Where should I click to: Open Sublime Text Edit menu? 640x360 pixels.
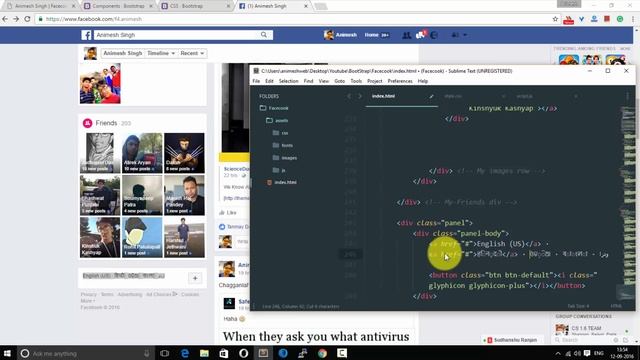click(x=269, y=81)
